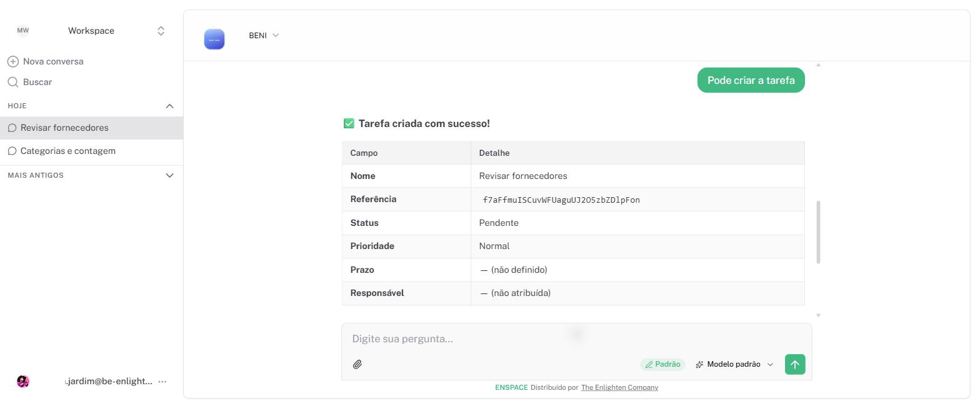Image resolution: width=980 pixels, height=408 pixels.
Task: Send the message with green arrow button
Action: pyautogui.click(x=795, y=364)
